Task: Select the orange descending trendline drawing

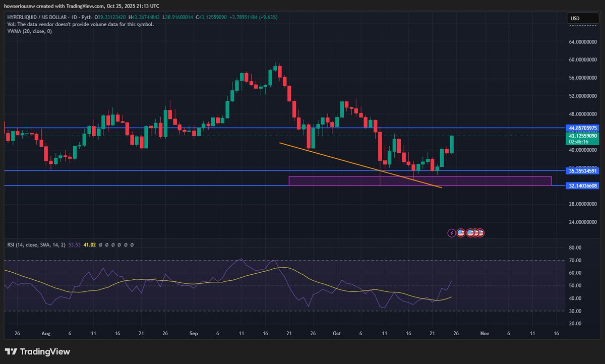Action: 360,165
